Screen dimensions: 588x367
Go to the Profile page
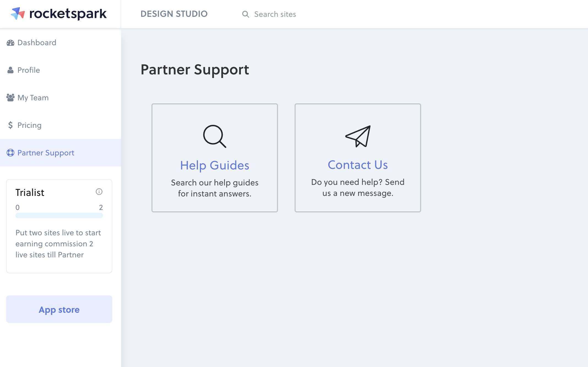coord(61,70)
